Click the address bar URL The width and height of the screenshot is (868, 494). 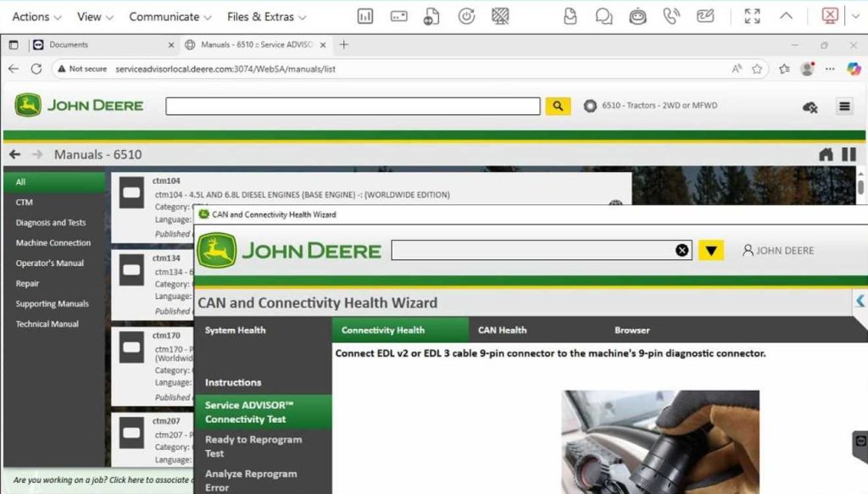[x=225, y=69]
